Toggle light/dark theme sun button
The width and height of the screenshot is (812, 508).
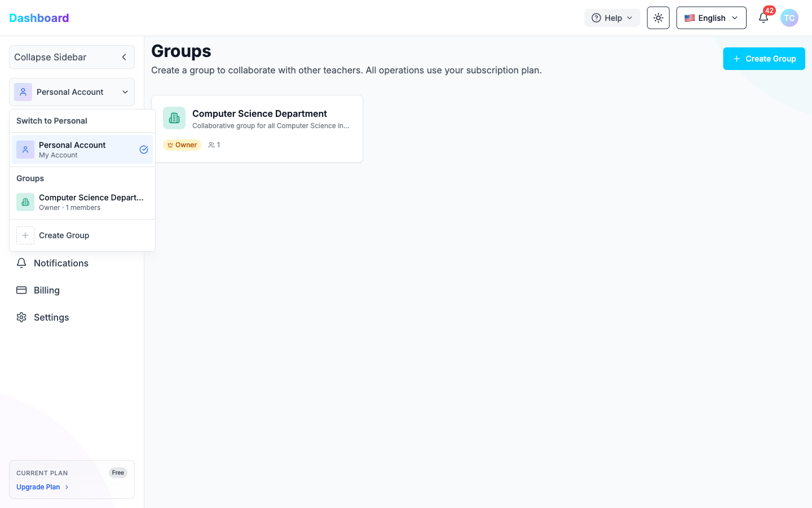658,18
